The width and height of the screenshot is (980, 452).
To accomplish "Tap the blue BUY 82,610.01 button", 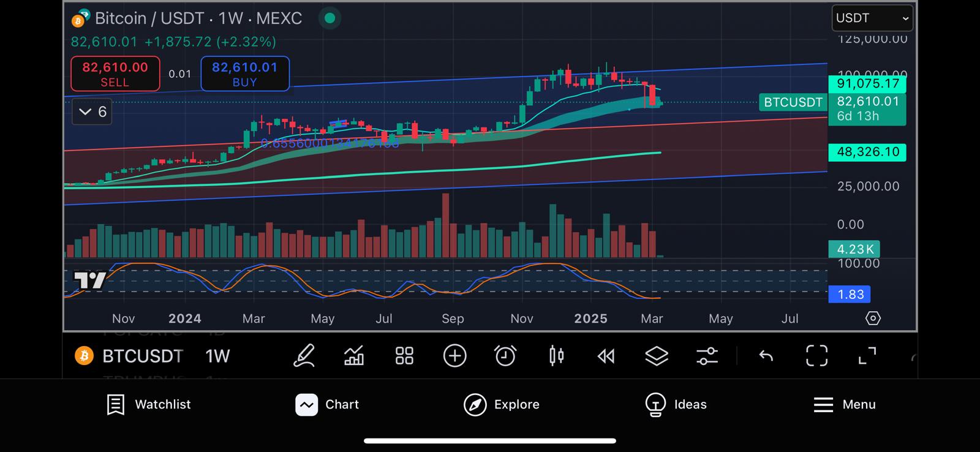I will point(245,73).
